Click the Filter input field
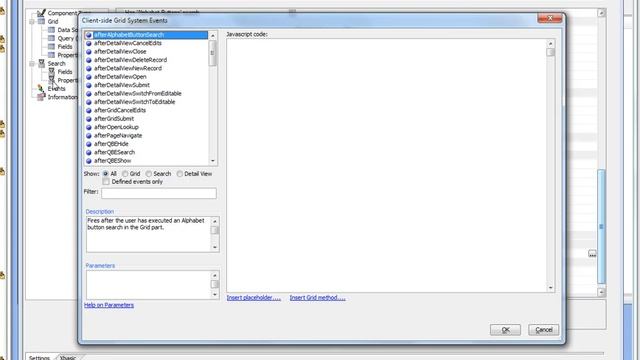Image resolution: width=640 pixels, height=360 pixels. pyautogui.click(x=159, y=193)
